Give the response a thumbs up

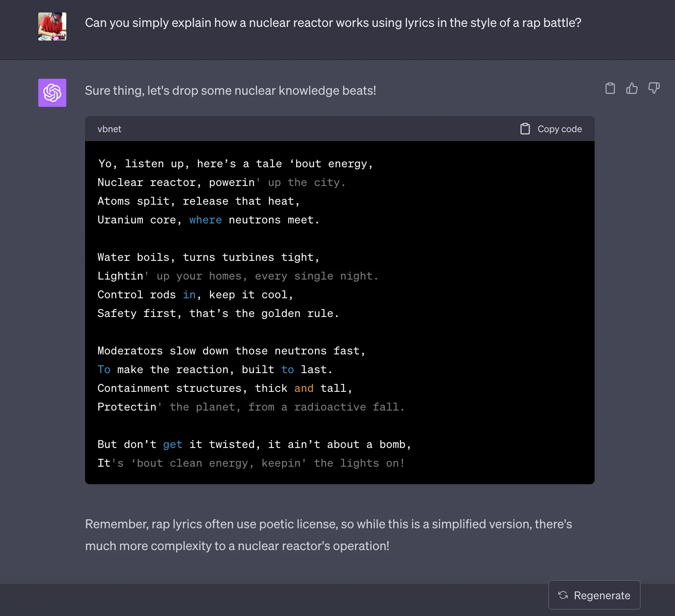(x=632, y=88)
